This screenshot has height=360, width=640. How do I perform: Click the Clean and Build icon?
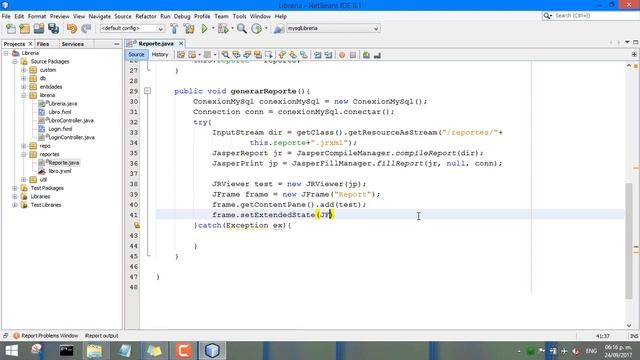tap(189, 29)
